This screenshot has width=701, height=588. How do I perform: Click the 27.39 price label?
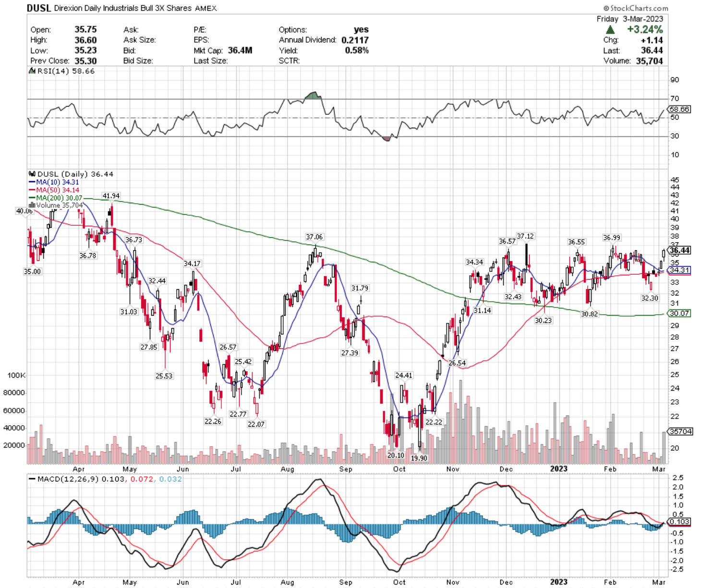[x=350, y=353]
